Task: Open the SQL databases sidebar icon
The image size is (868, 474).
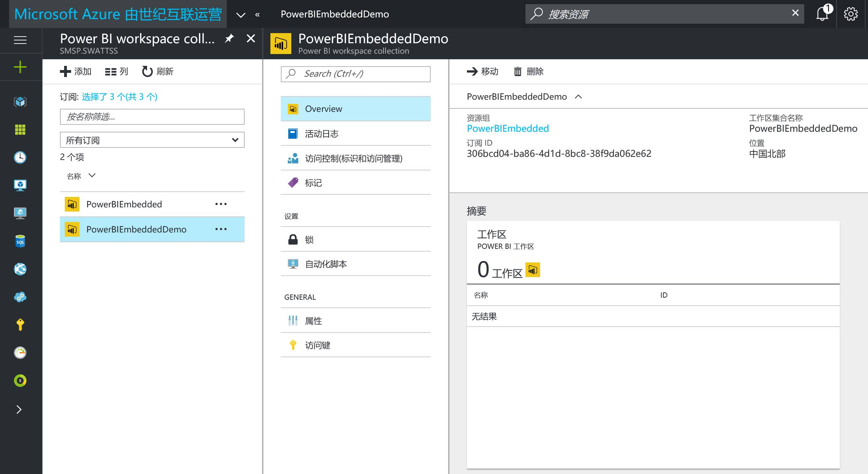Action: coord(20,241)
